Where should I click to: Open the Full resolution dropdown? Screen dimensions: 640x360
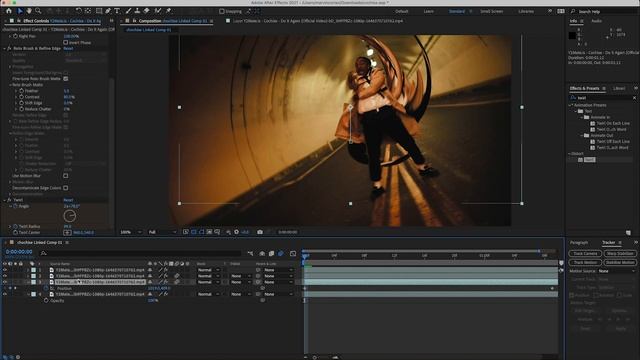(162, 232)
